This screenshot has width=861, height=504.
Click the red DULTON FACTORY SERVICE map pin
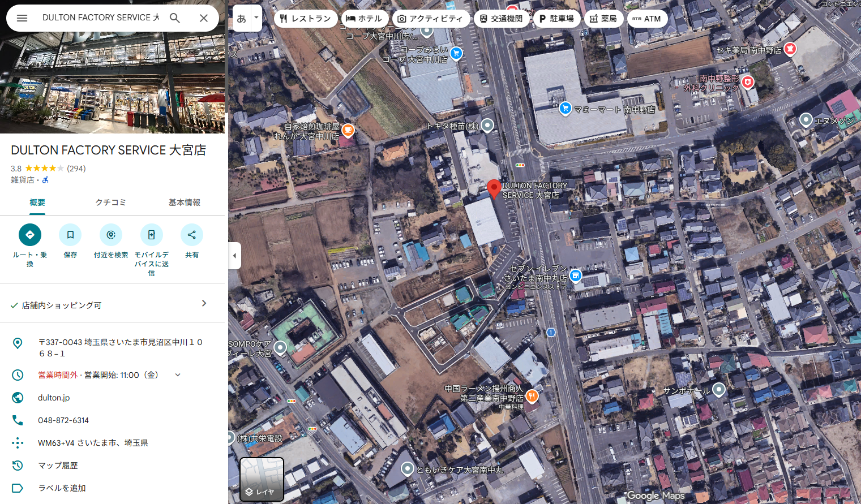494,189
